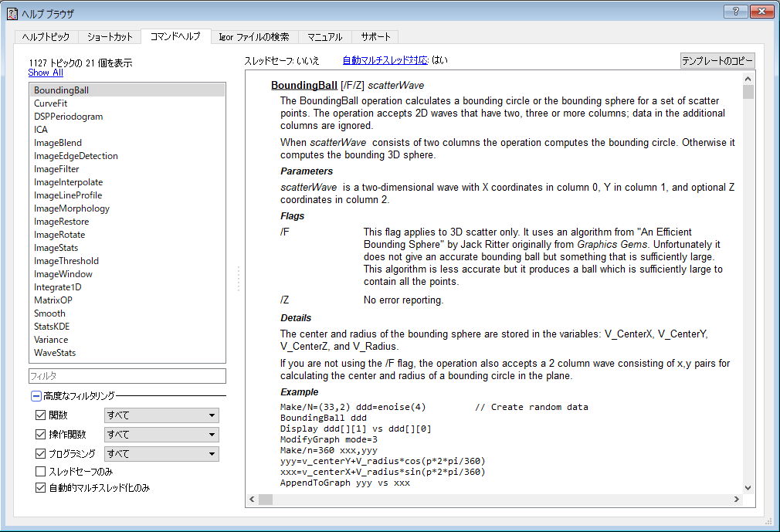Click the Show All link
Viewport: 780px width, 532px height.
46,73
